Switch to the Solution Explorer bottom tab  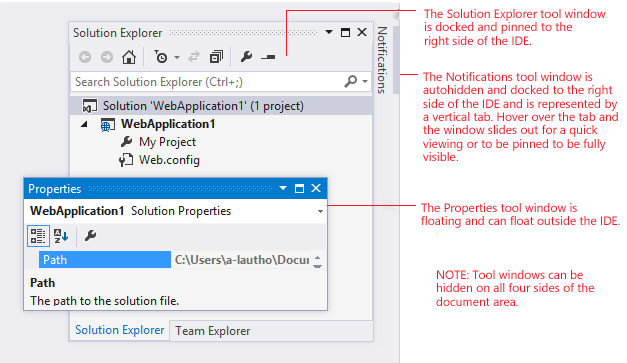coord(120,330)
